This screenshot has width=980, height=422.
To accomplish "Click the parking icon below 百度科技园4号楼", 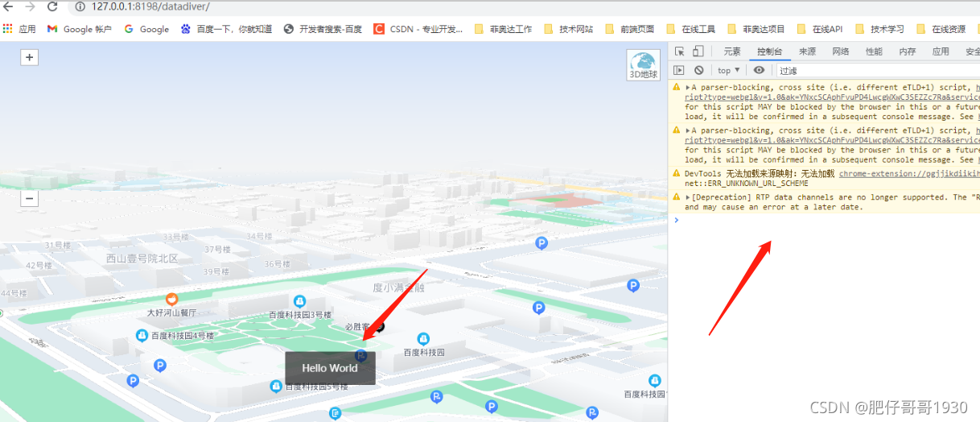I will pos(159,366).
